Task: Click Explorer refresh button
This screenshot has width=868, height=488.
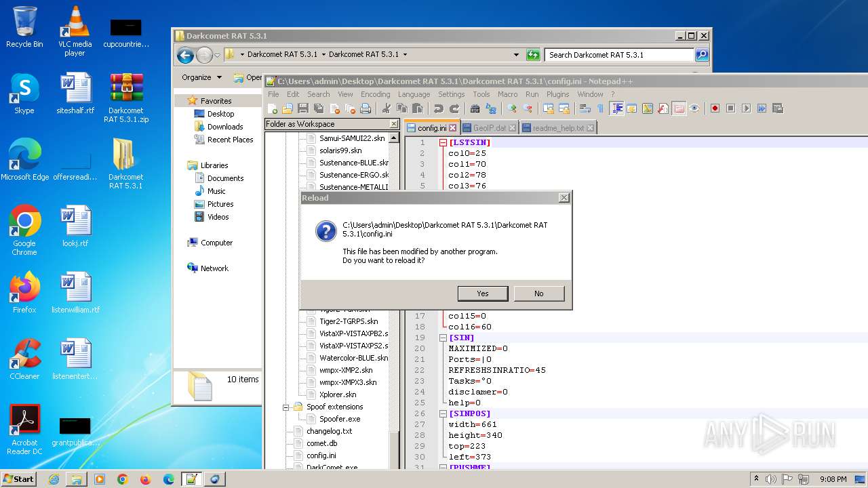Action: pos(533,55)
